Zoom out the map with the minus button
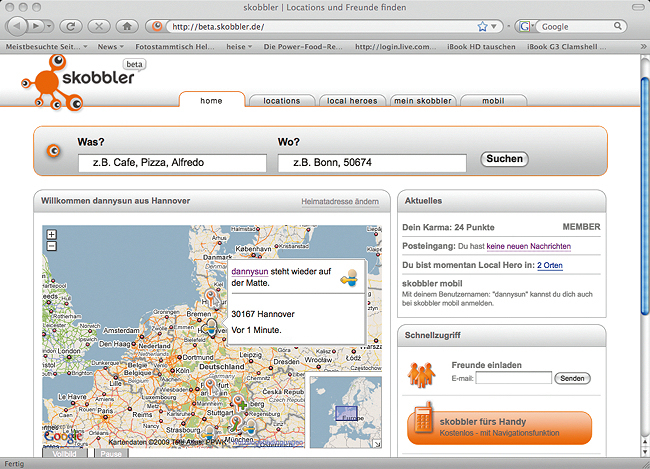The width and height of the screenshot is (650, 469). click(51, 246)
